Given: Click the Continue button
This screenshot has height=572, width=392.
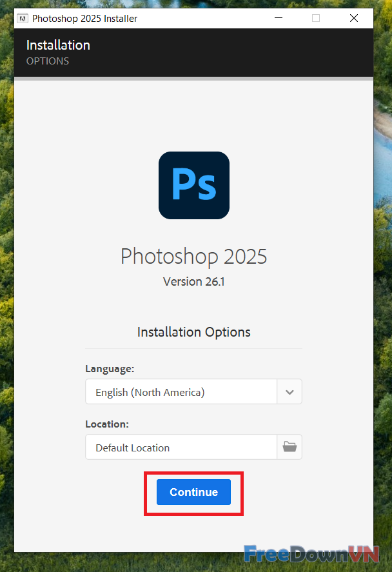Looking at the screenshot, I should click(x=193, y=492).
